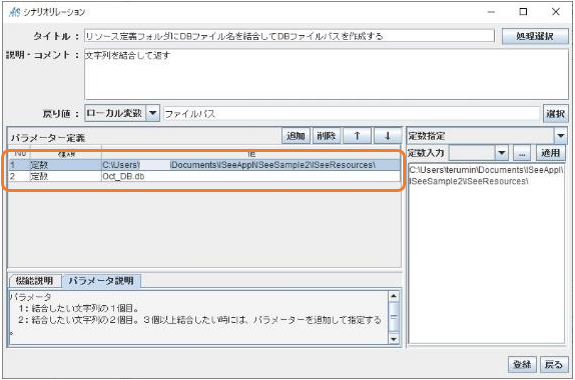Click into the 説明・コメント text area
The height and width of the screenshot is (380, 575).
point(326,74)
